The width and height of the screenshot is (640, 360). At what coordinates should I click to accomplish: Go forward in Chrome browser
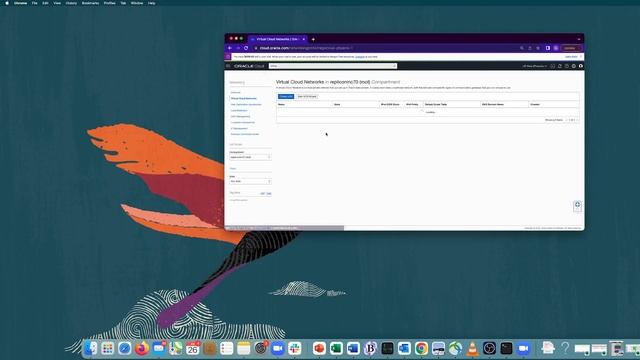point(238,48)
